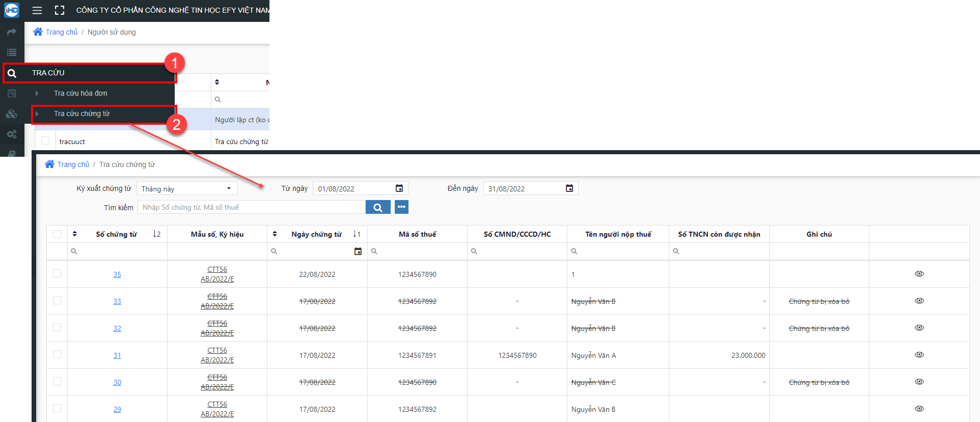The height and width of the screenshot is (422, 980).
Task: Tick the checkbox for row 31
Action: click(x=57, y=354)
